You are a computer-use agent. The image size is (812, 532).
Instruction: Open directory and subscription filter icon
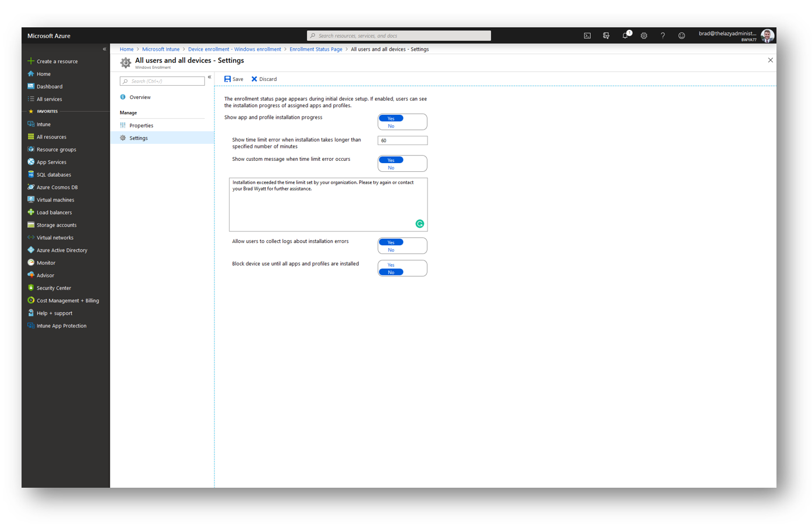coord(606,36)
